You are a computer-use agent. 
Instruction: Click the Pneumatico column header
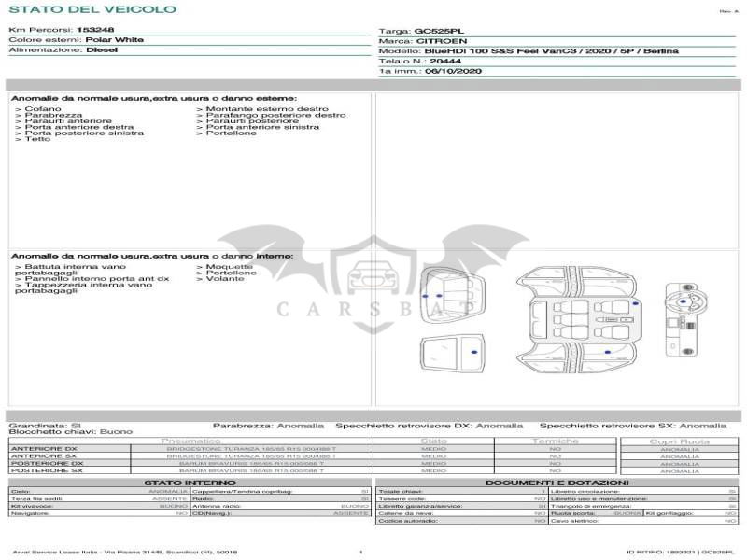point(190,441)
